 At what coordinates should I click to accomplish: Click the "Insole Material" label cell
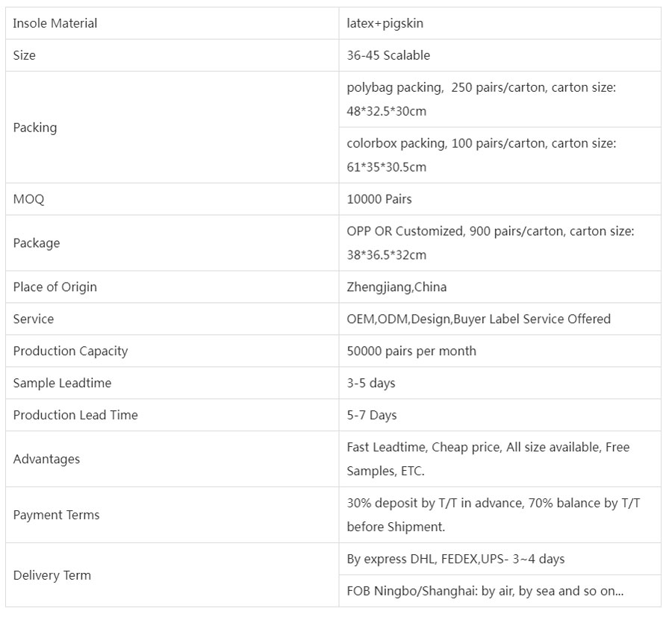(55, 23)
